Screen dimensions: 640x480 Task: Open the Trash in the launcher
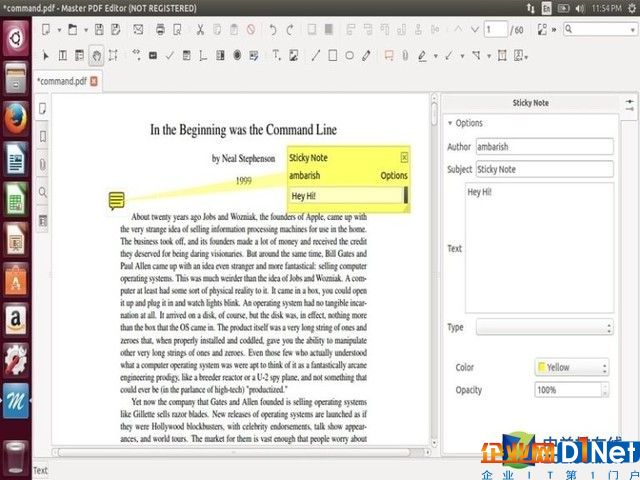click(x=16, y=458)
